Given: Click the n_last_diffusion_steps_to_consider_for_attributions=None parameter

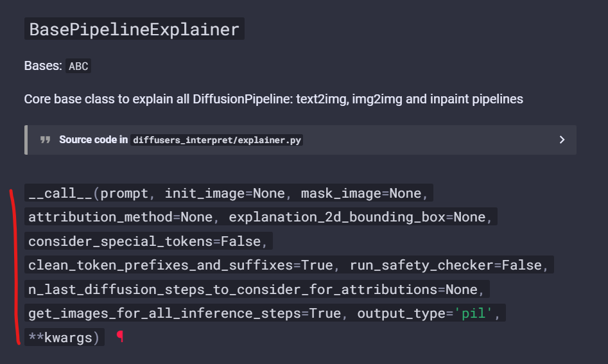Looking at the screenshot, I should (x=253, y=290).
